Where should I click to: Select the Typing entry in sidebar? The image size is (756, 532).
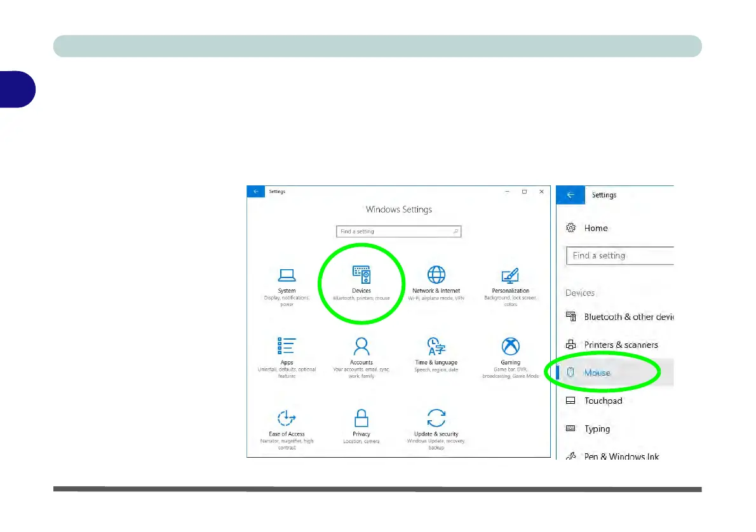(x=615, y=429)
